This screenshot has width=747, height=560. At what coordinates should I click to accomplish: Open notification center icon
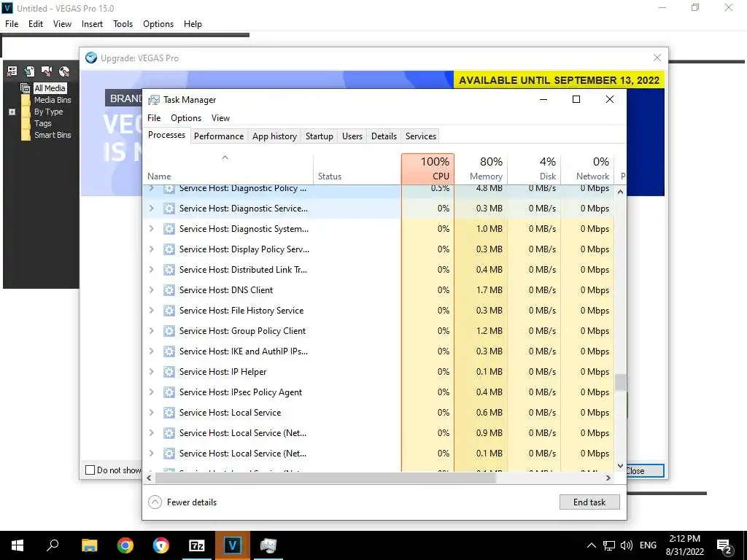(x=724, y=545)
